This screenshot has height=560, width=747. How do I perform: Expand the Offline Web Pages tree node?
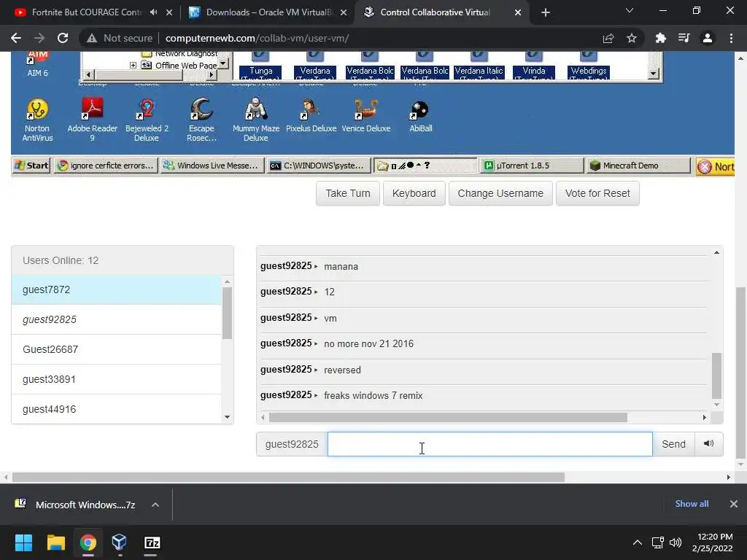point(133,65)
